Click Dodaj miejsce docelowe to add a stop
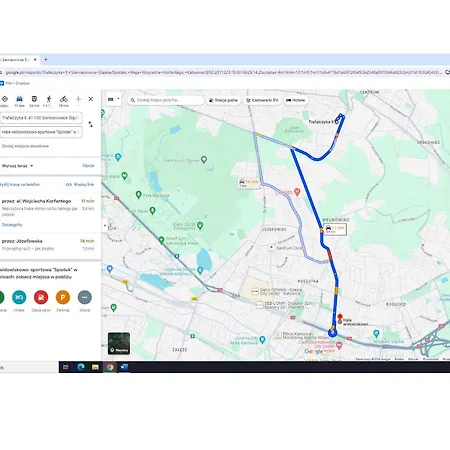 (x=25, y=146)
